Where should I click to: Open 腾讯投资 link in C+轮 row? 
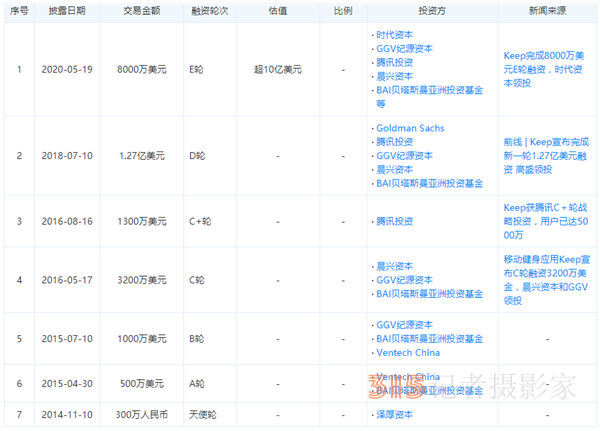395,221
